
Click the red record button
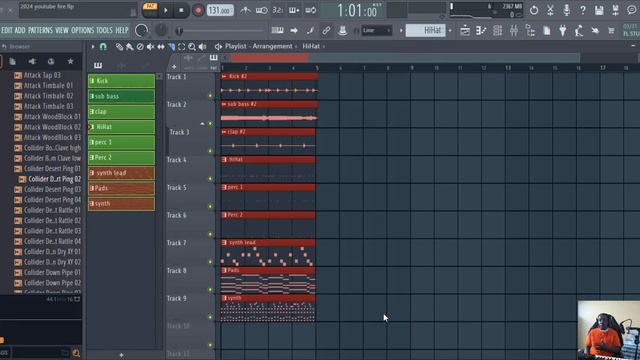[x=198, y=10]
